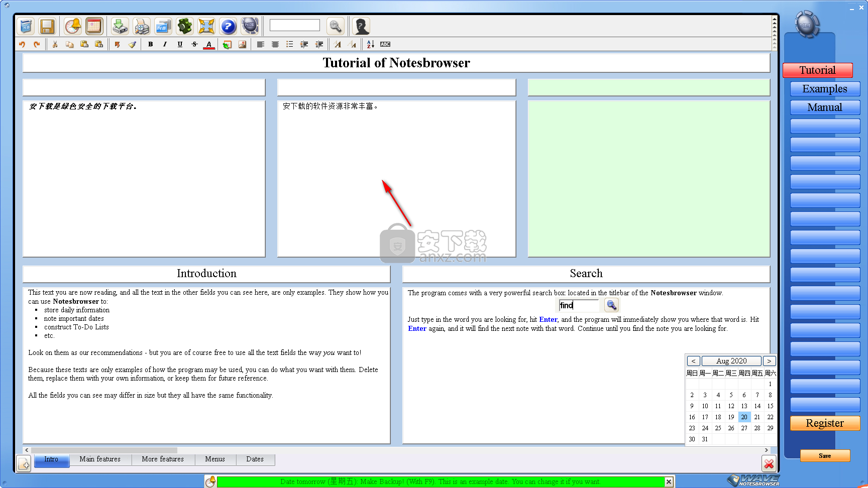Go to next month in calendar

click(x=769, y=361)
